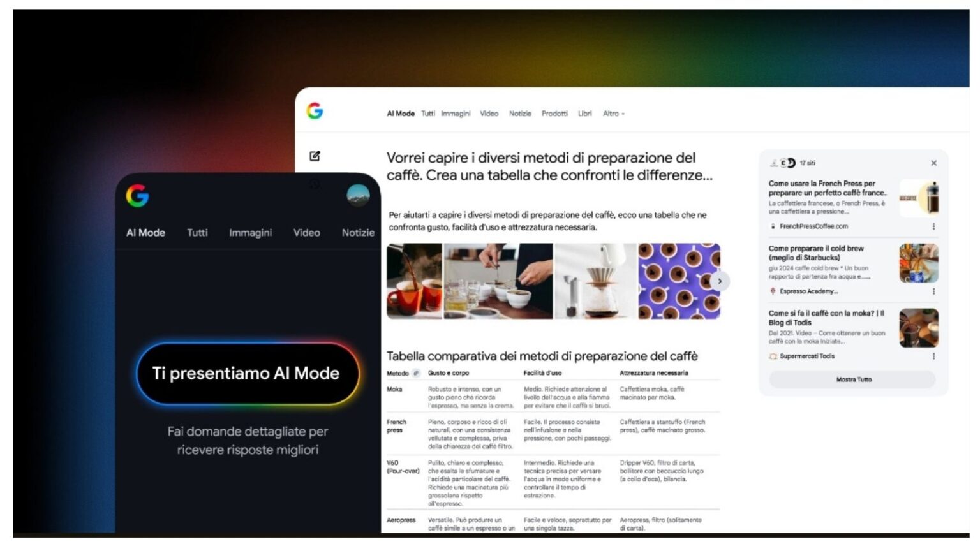Open the "Come preparare il cold brew" article

tap(816, 253)
